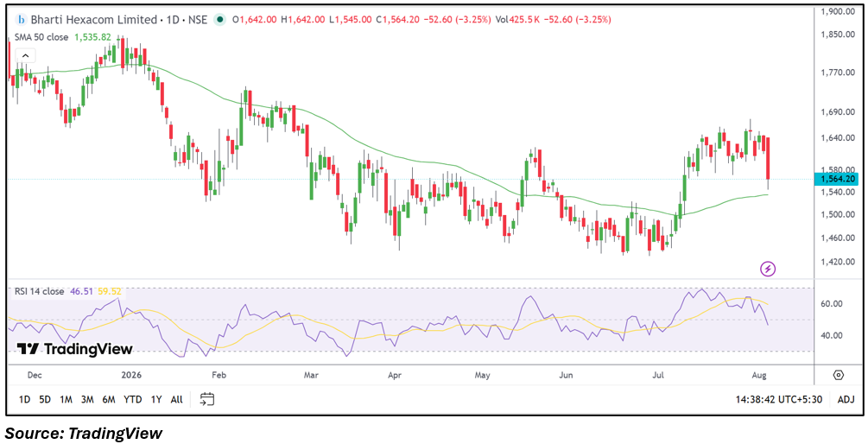The width and height of the screenshot is (868, 444).
Task: Click the Dec time axis label
Action: pos(35,376)
